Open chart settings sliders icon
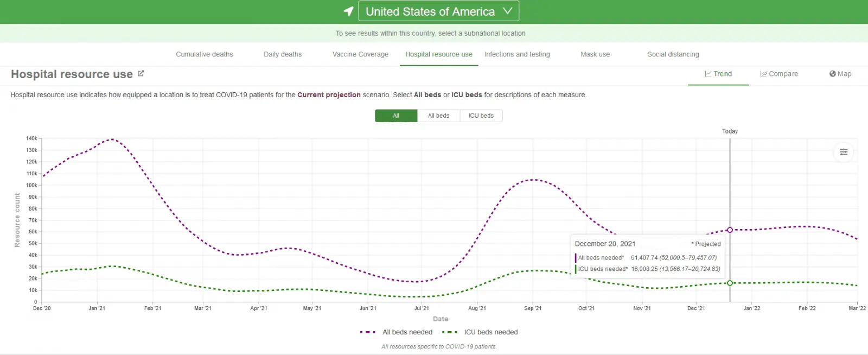Viewport: 868px width, 355px height. click(844, 152)
